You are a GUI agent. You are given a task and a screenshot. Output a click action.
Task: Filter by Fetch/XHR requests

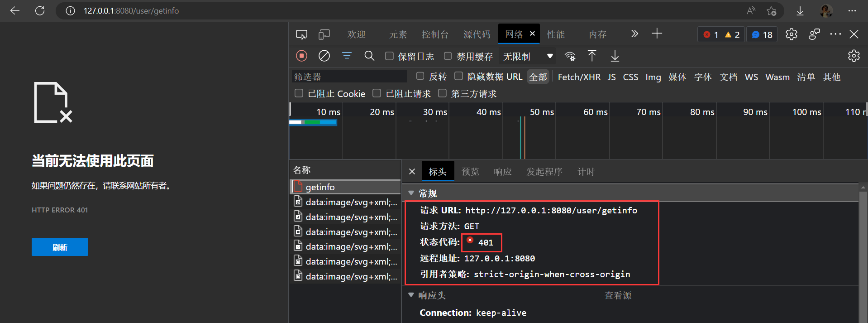coord(579,77)
